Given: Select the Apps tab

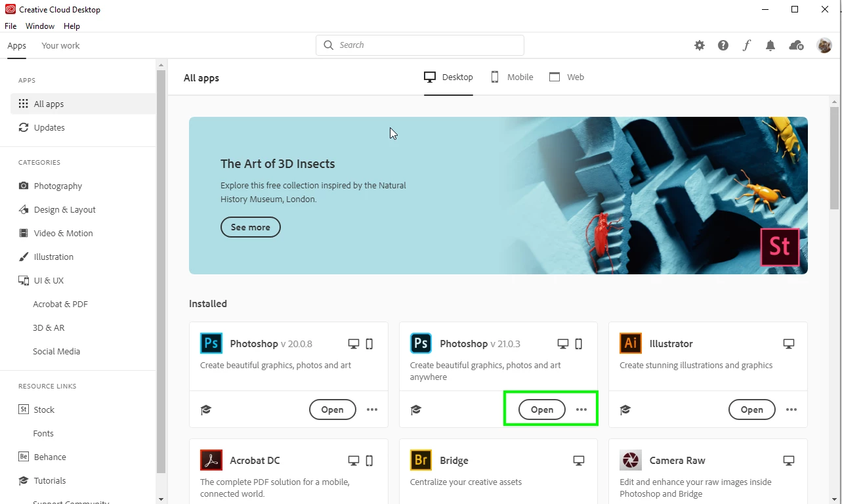Looking at the screenshot, I should point(16,45).
